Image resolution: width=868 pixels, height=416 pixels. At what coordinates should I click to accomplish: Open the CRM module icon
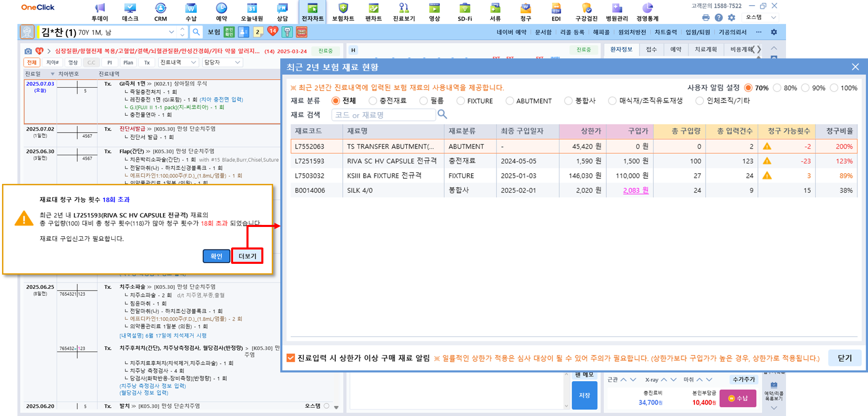[x=160, y=12]
